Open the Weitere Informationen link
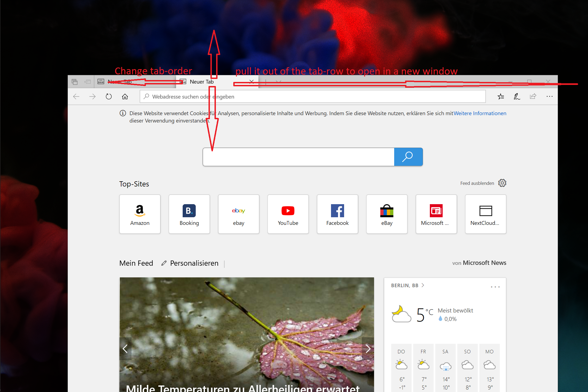This screenshot has width=588, height=392. [x=480, y=113]
